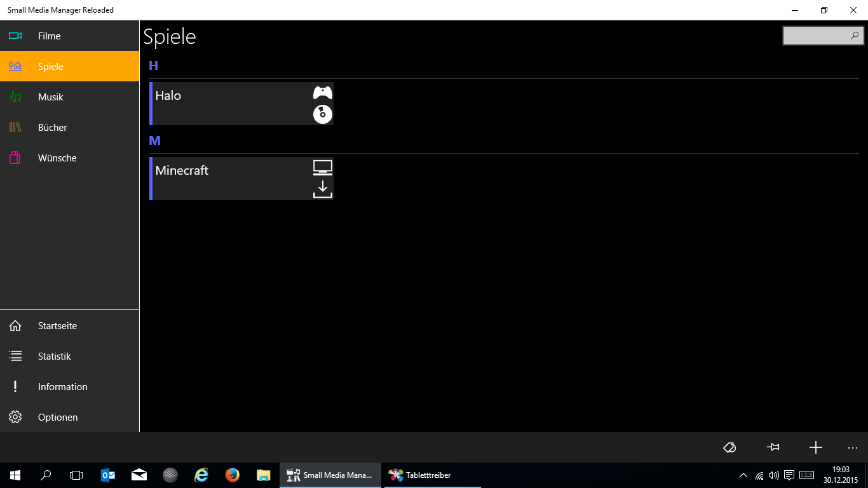Open the Statistik page
Viewport: 868px width, 488px height.
(69, 356)
